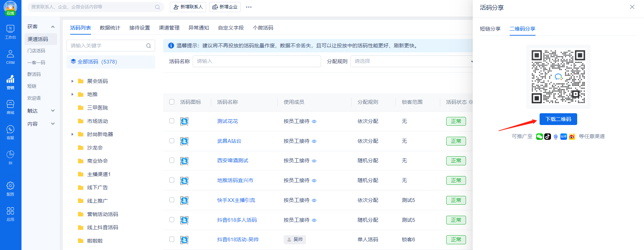Switch to the 异常通知 tab

199,28
